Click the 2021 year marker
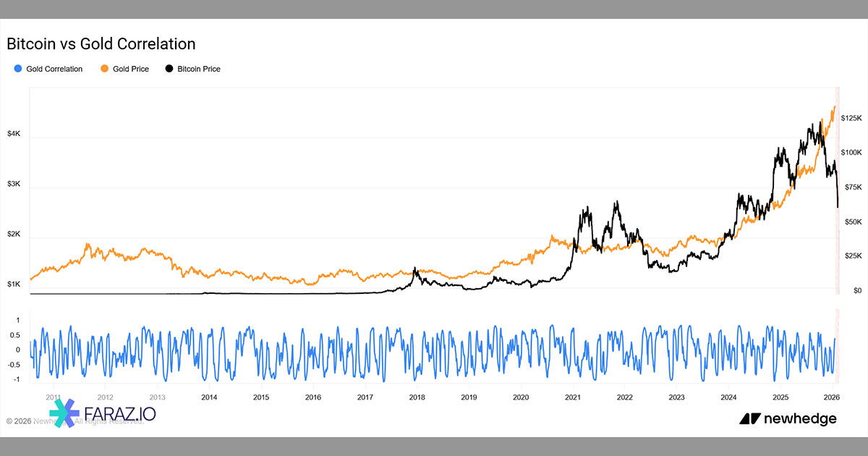 [x=573, y=397]
